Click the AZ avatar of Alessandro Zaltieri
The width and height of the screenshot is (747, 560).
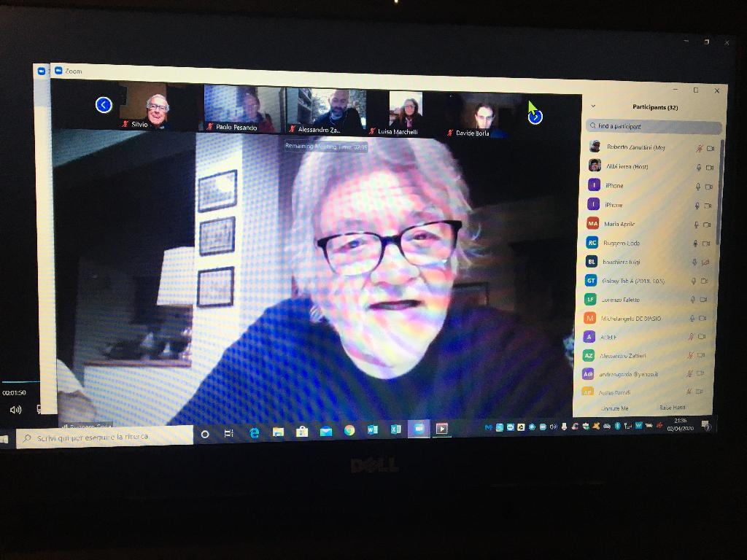(x=589, y=355)
